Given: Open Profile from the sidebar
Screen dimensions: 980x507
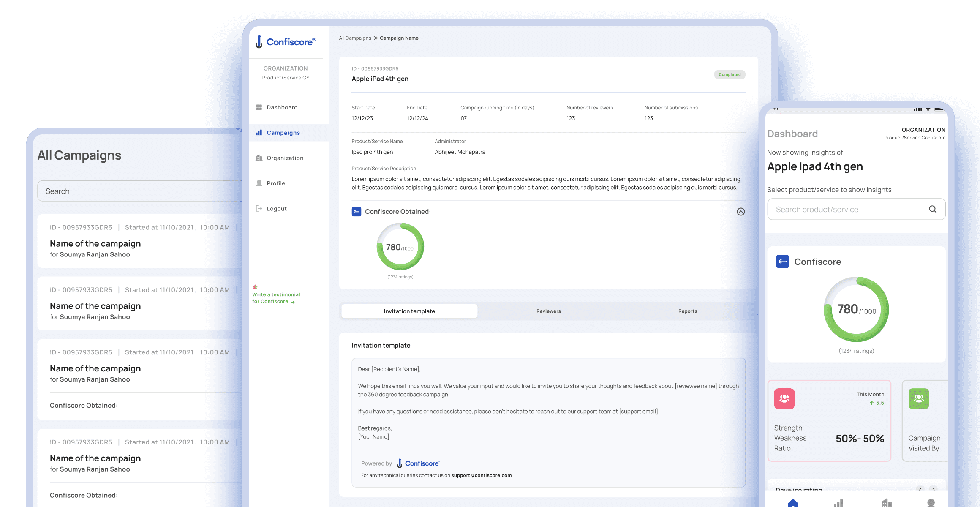Looking at the screenshot, I should tap(276, 183).
